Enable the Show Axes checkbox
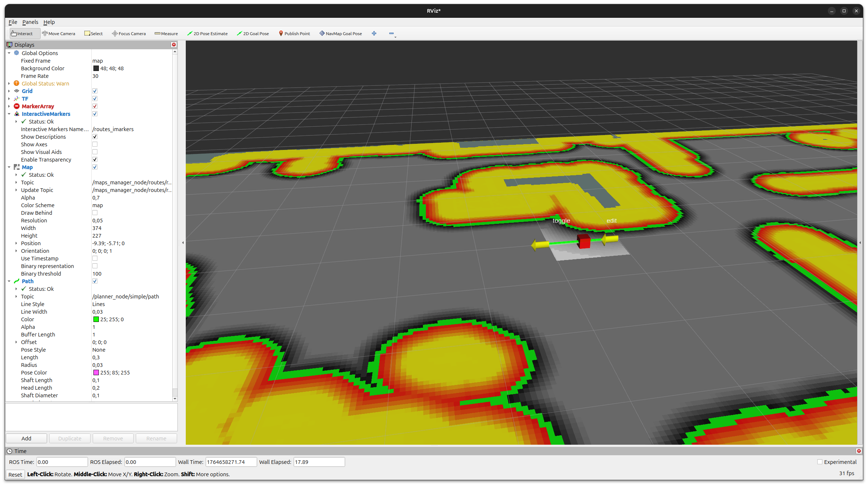This screenshot has width=868, height=486. coord(95,144)
